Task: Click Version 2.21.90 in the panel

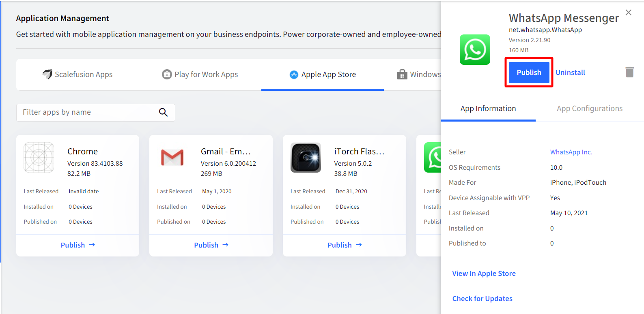Action: click(530, 40)
